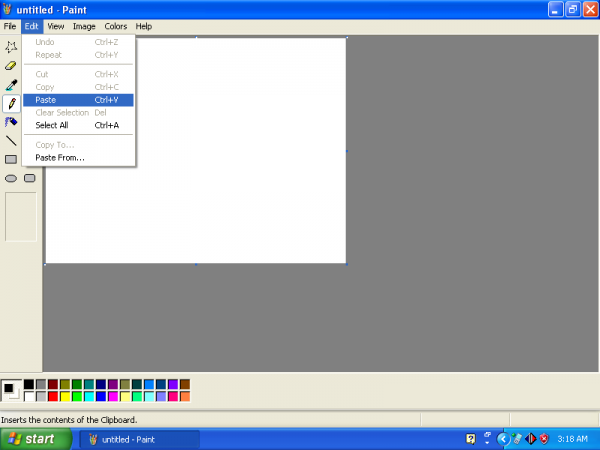Pick the light gray color swatch

pos(41,396)
